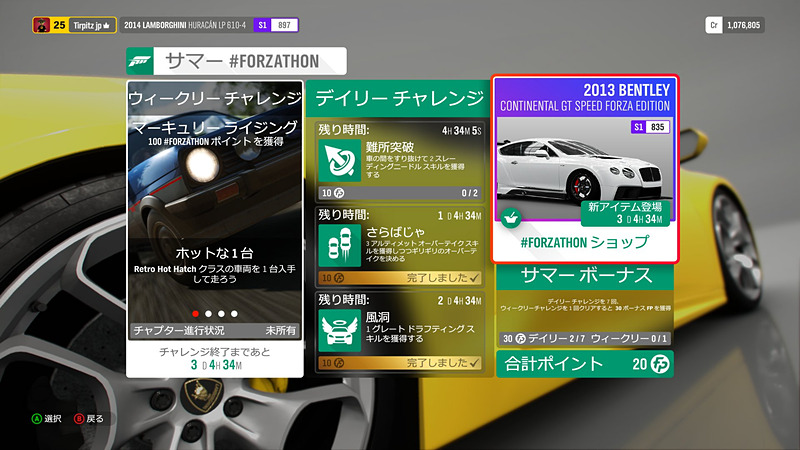The height and width of the screenshot is (450, 800).
Task: Click the S1 835 class badge on Bentley
Action: point(650,127)
